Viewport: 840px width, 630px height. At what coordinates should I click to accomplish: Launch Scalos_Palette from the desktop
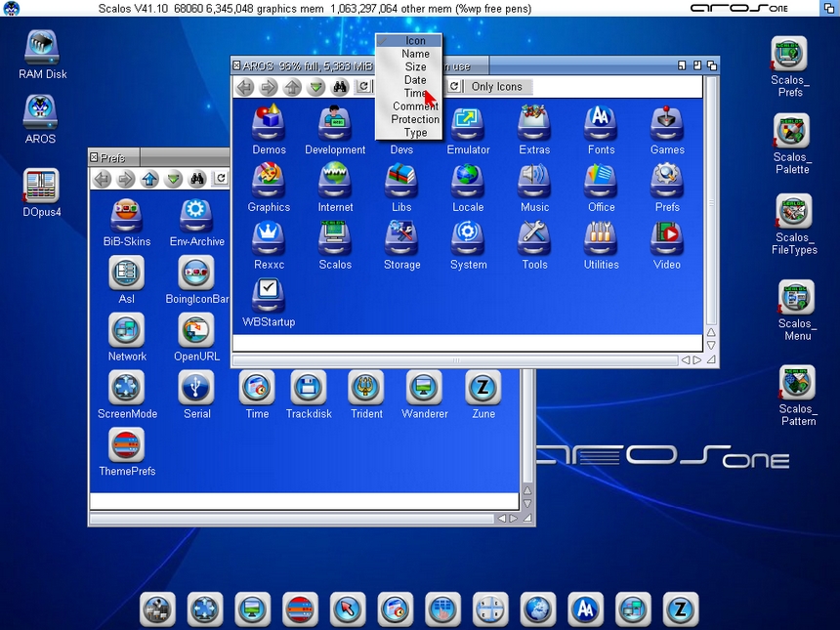coord(791,132)
